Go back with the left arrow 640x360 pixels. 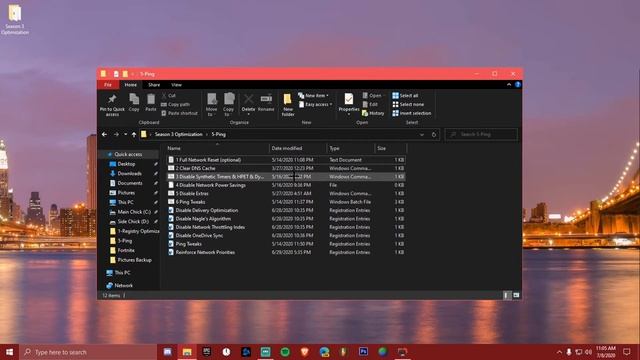coord(104,134)
